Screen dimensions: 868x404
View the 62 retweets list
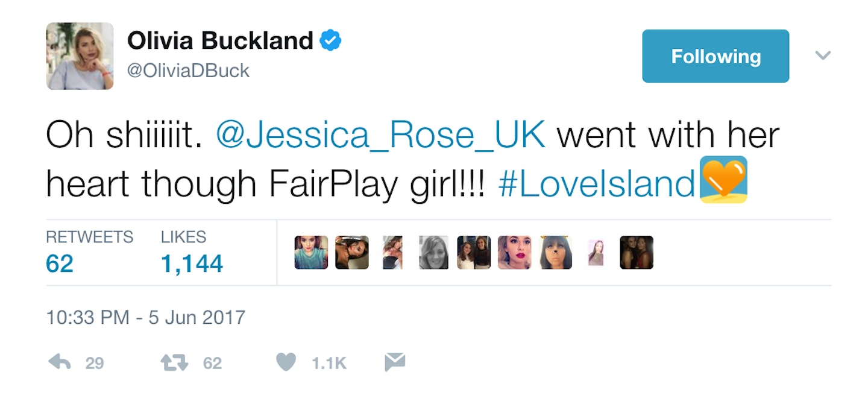pyautogui.click(x=89, y=251)
